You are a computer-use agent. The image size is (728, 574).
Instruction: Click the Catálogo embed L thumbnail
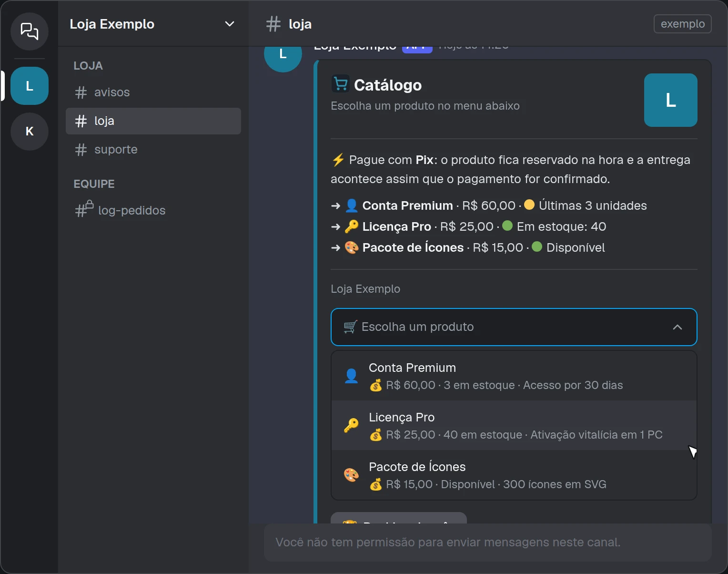[x=671, y=100]
